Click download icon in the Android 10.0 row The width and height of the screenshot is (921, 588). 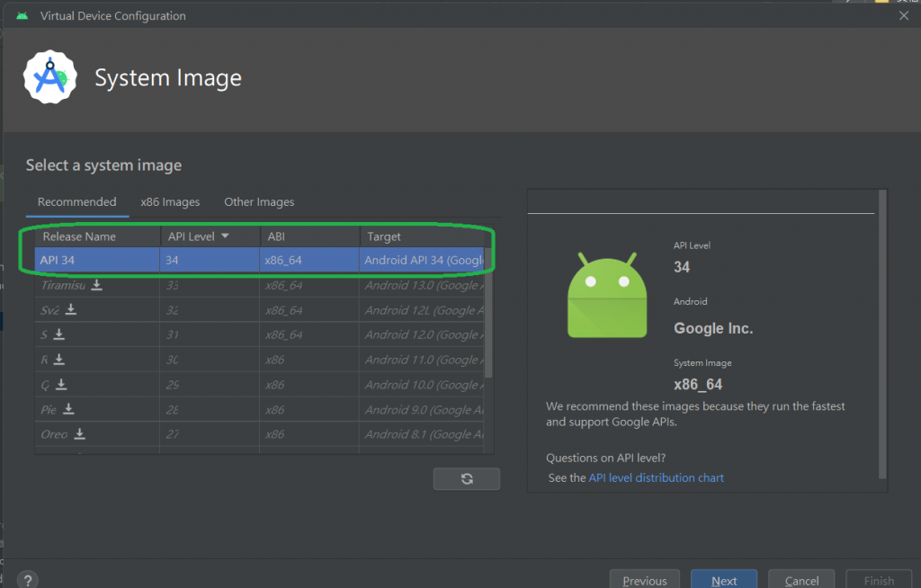[x=61, y=385]
